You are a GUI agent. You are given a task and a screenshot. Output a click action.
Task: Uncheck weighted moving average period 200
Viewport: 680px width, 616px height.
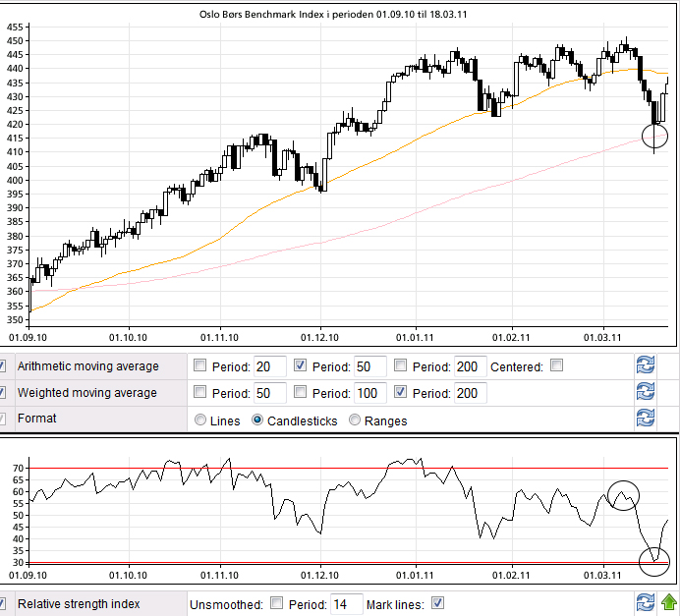tap(401, 393)
